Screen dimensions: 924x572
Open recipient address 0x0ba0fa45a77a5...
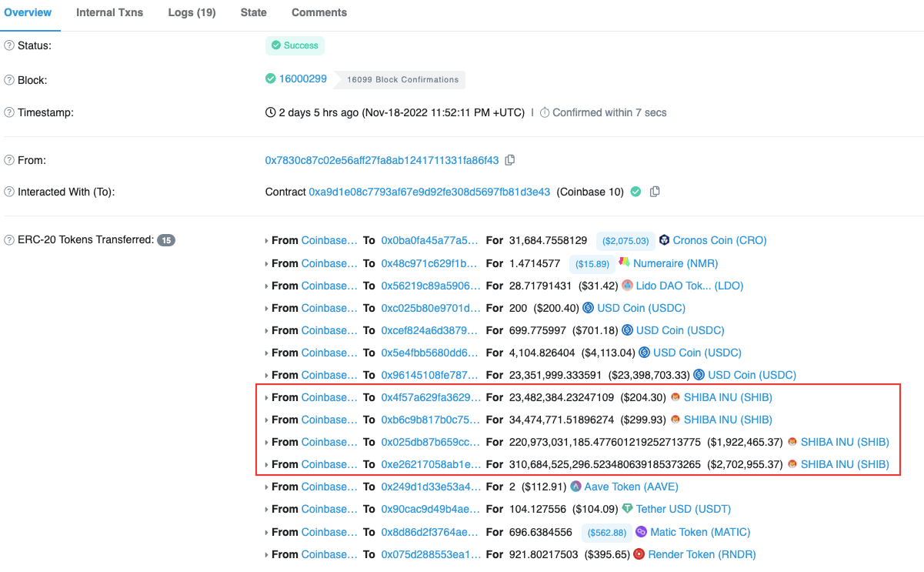click(x=430, y=240)
